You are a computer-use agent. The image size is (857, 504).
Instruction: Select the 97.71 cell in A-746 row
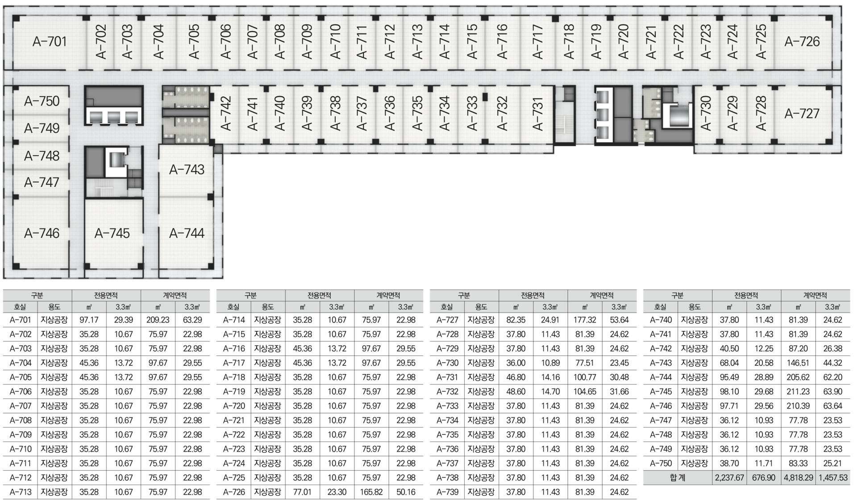729,406
